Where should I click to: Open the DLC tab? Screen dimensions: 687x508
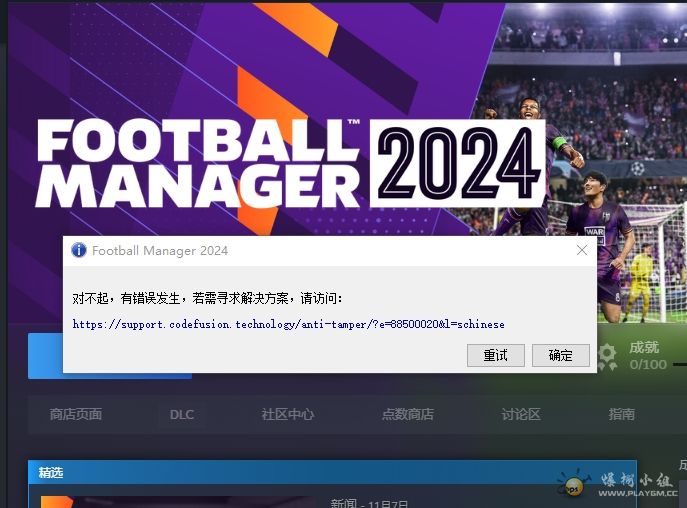[x=181, y=414]
